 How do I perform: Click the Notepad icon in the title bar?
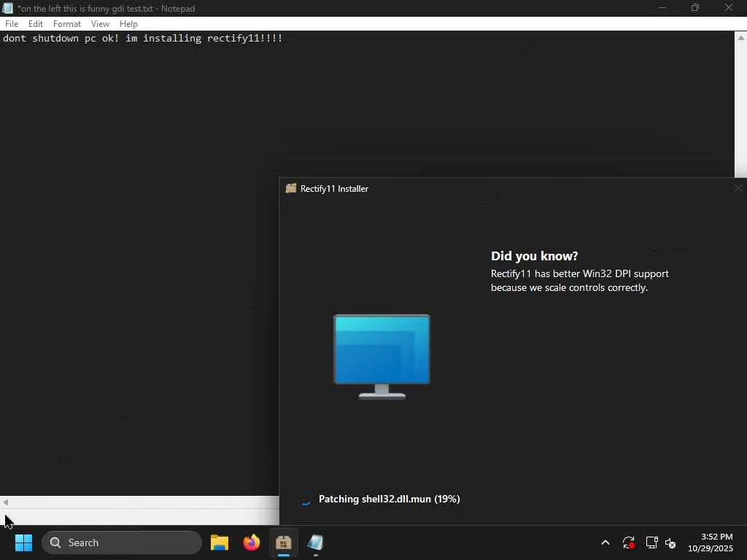point(7,8)
